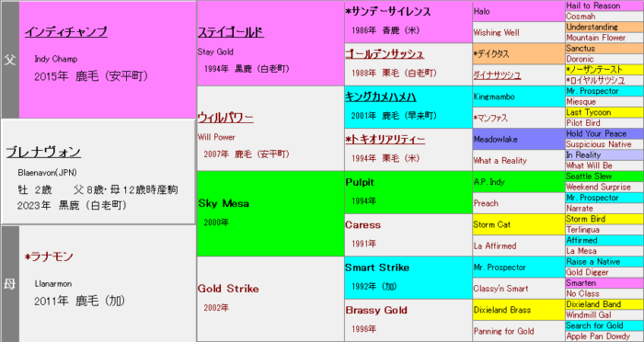This screenshot has height=342, width=644.
Task: Click the Sky Mesa green cell
Action: tap(270, 214)
